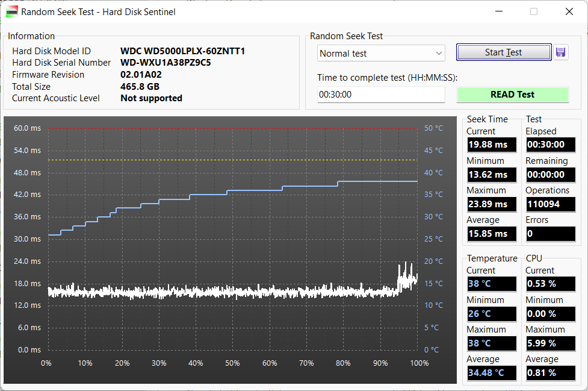
Task: Click remaining time value 00:00:00
Action: pyautogui.click(x=551, y=175)
